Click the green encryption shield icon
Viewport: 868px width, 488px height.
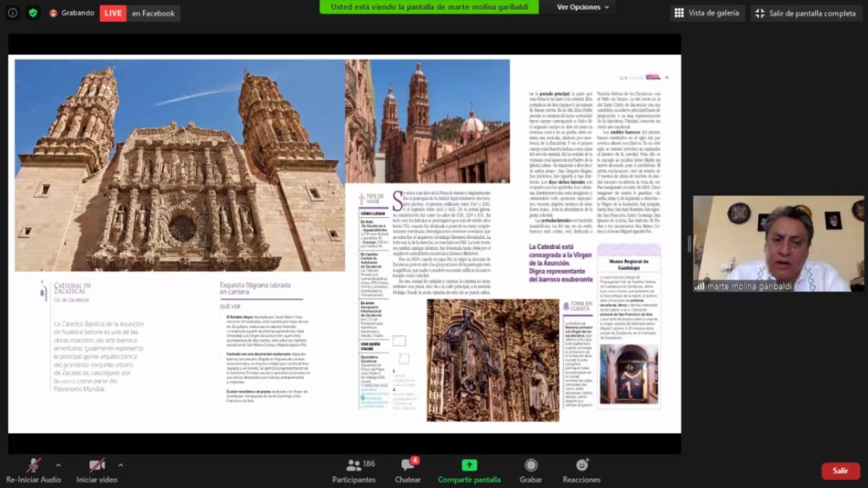33,13
